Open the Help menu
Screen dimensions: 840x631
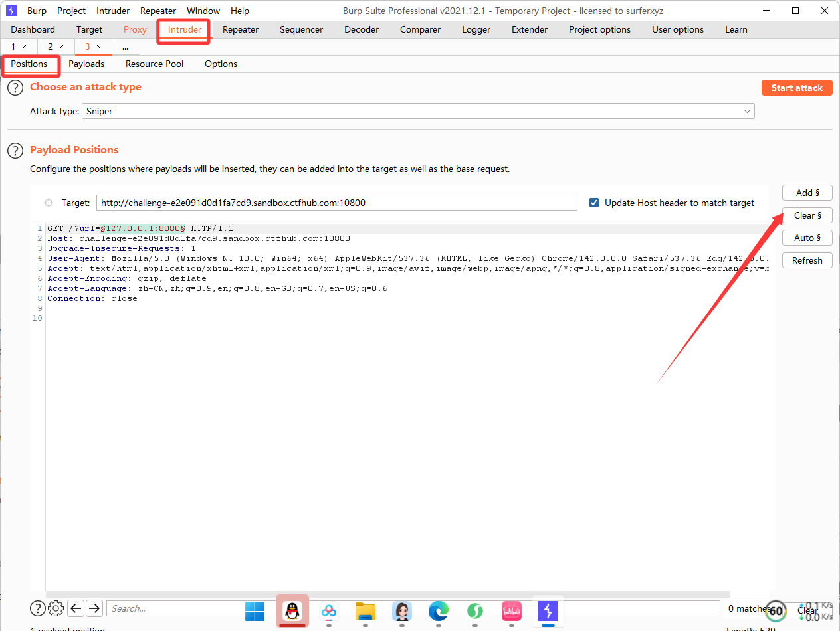coord(240,11)
